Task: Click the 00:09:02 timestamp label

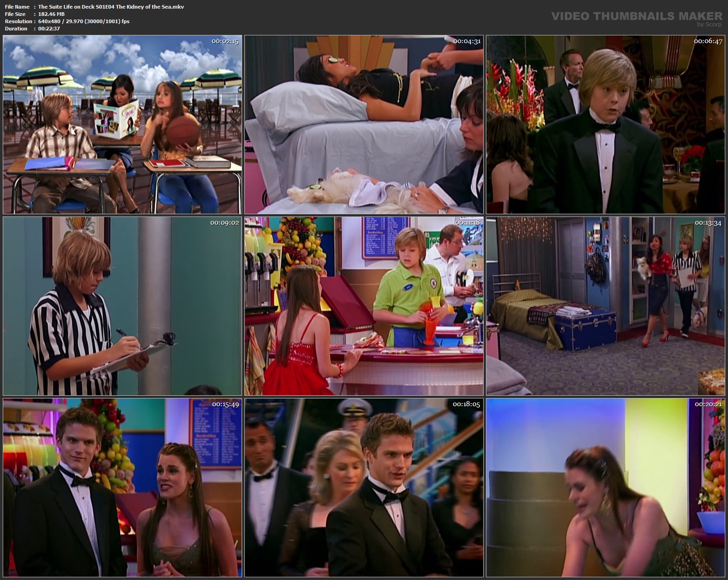Action: click(x=224, y=223)
